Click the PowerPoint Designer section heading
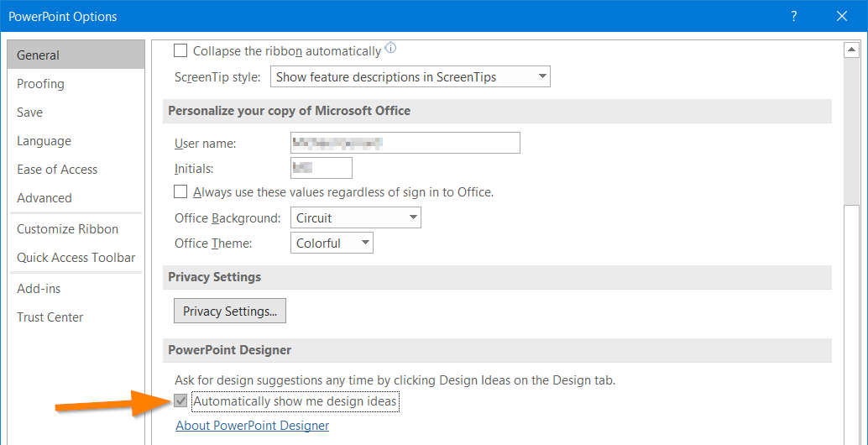 [230, 350]
